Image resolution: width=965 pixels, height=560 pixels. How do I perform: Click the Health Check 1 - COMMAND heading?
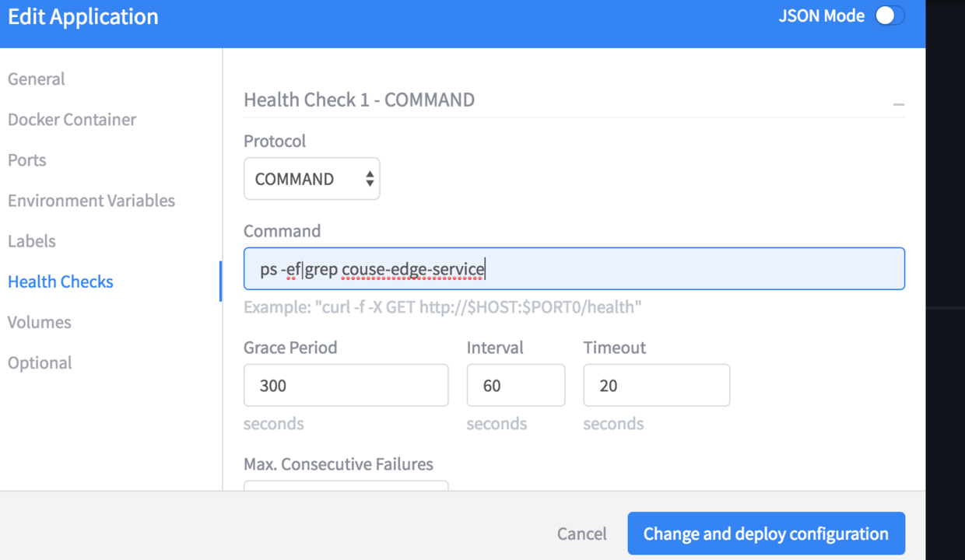coord(359,100)
